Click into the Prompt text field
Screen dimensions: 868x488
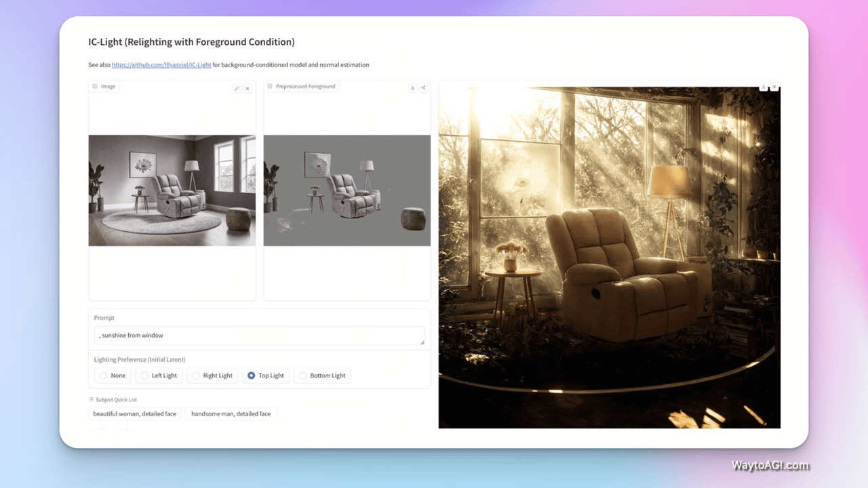click(258, 335)
